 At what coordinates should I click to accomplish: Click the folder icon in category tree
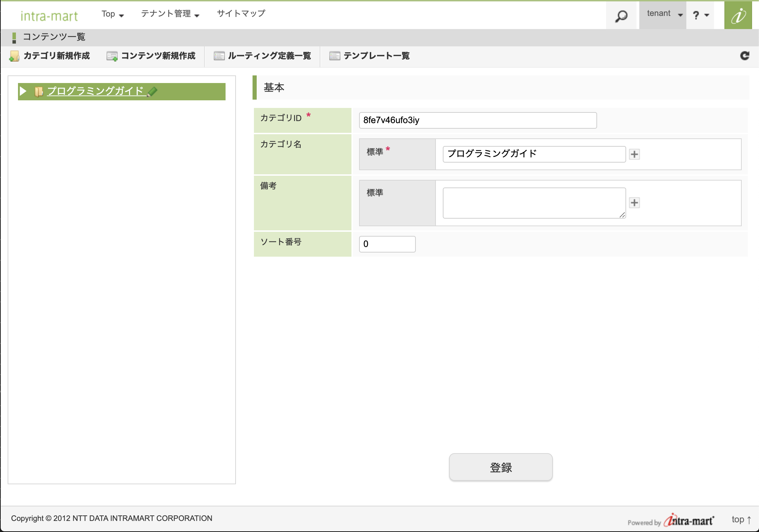pos(38,92)
